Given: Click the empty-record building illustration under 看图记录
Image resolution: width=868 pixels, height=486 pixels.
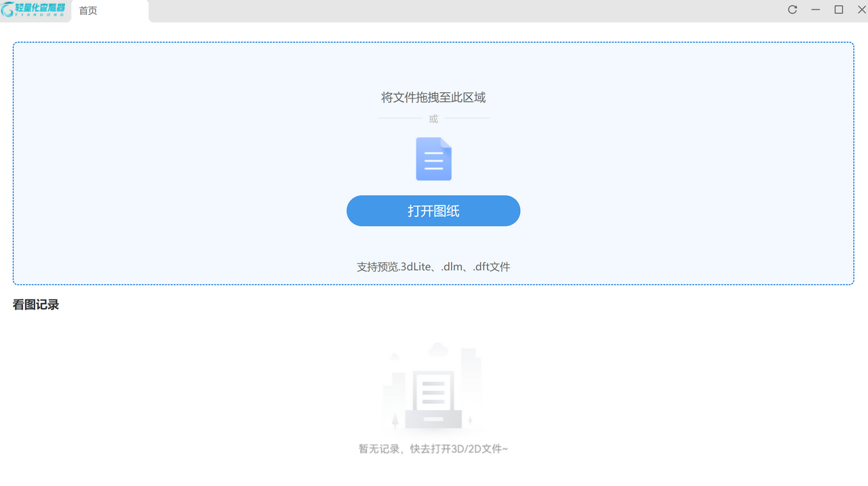Looking at the screenshot, I should 433,387.
